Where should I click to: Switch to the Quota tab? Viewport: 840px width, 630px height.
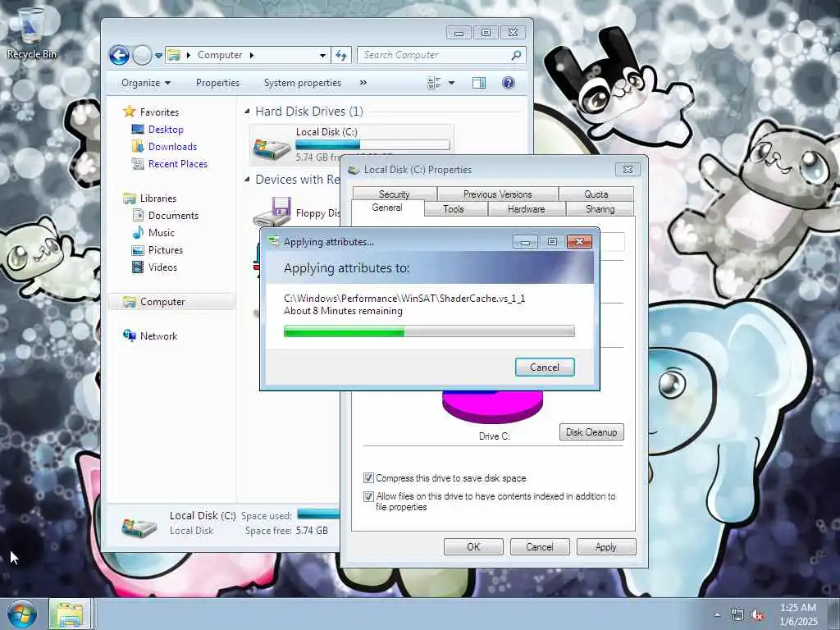[x=596, y=194]
